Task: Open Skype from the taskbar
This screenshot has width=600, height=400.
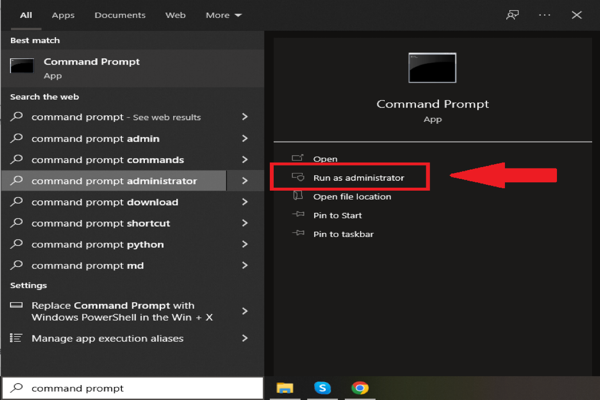Action: coord(323,388)
